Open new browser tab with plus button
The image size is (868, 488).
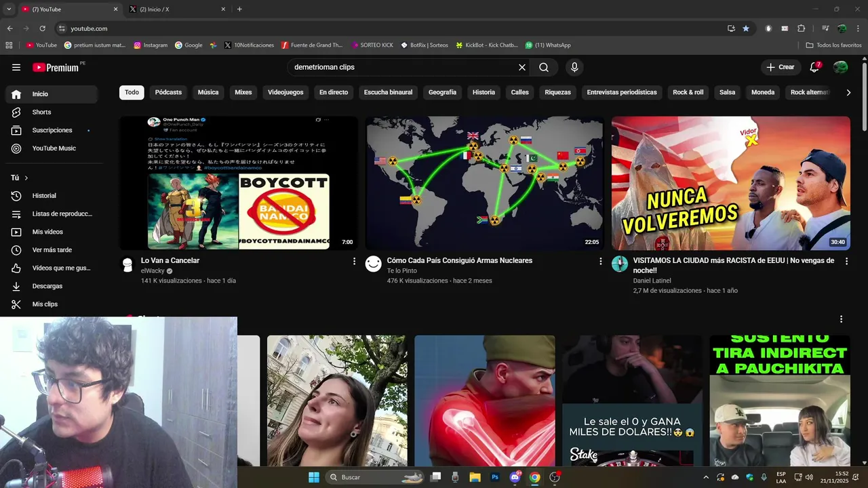pos(239,9)
